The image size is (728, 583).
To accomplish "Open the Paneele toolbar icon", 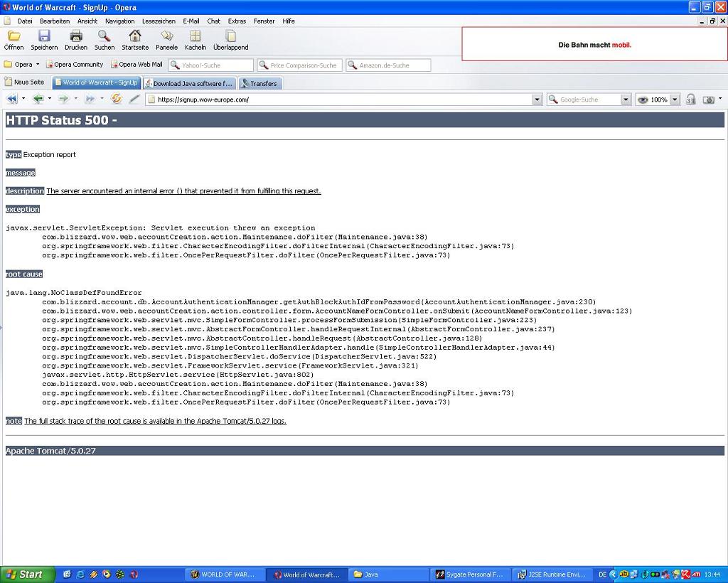I will coord(166,36).
